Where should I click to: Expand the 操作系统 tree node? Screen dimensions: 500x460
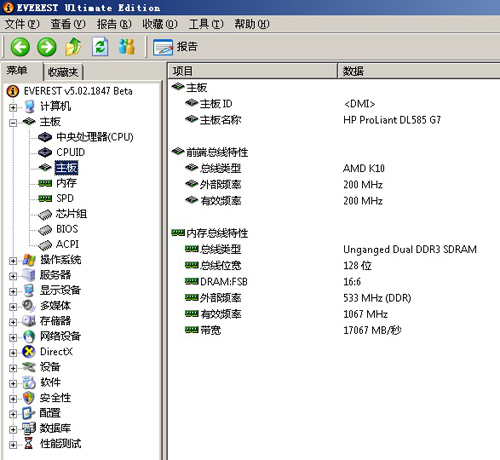(x=13, y=261)
